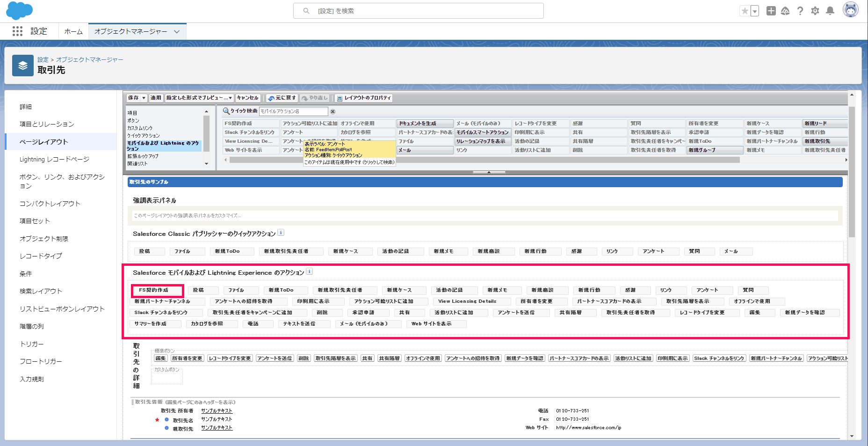
Task: Click the palette horizontal scrollbar right arrow
Action: (x=846, y=160)
